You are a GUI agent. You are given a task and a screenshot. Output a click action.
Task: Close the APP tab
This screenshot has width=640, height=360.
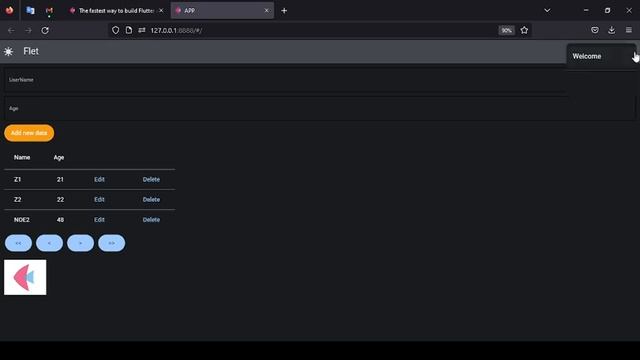coord(267,11)
